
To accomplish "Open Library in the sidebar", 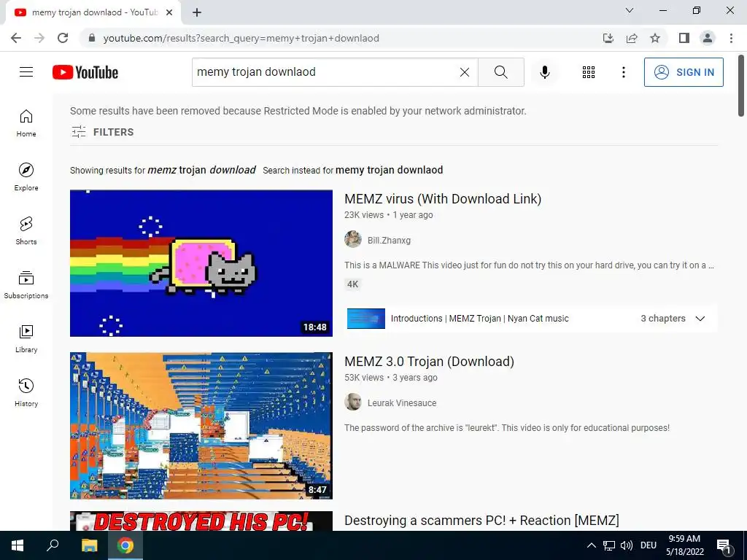I will pos(26,338).
